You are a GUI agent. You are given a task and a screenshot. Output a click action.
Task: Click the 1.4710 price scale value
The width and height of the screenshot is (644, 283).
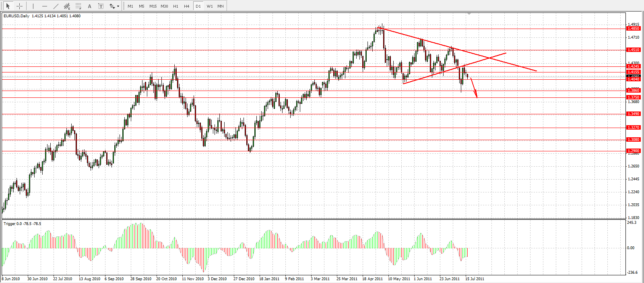[x=634, y=37]
